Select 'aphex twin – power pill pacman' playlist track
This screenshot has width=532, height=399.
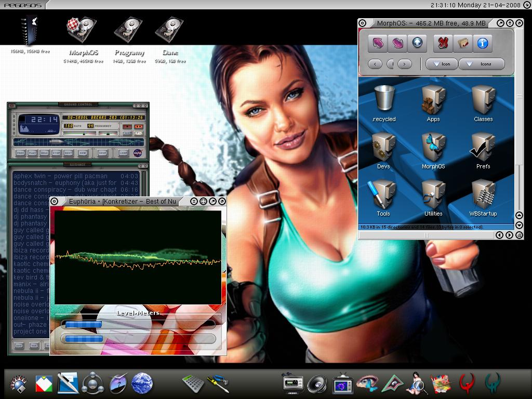[76, 176]
